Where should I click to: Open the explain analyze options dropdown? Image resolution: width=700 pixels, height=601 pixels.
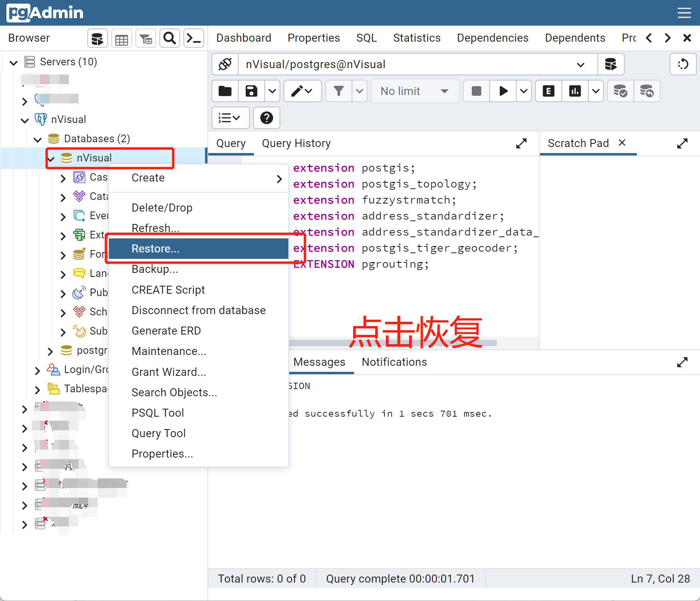[596, 91]
